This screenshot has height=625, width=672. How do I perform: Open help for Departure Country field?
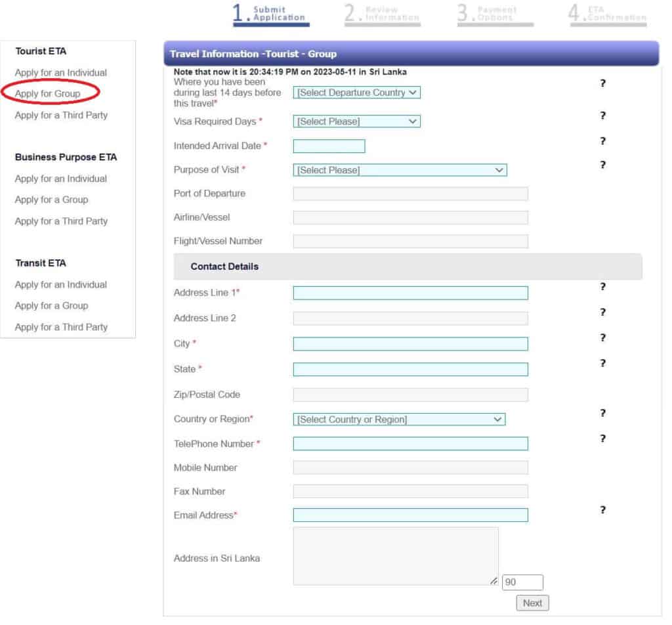click(602, 83)
